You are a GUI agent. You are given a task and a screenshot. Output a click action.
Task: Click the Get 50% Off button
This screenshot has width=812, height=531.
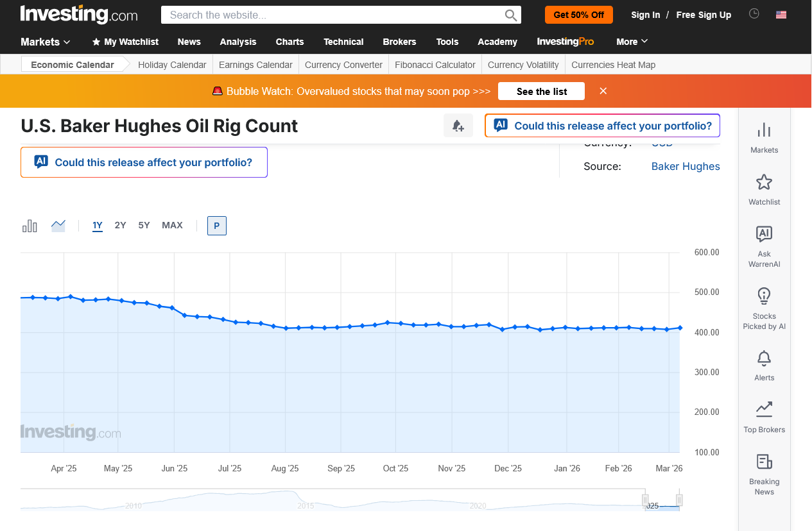coord(578,15)
